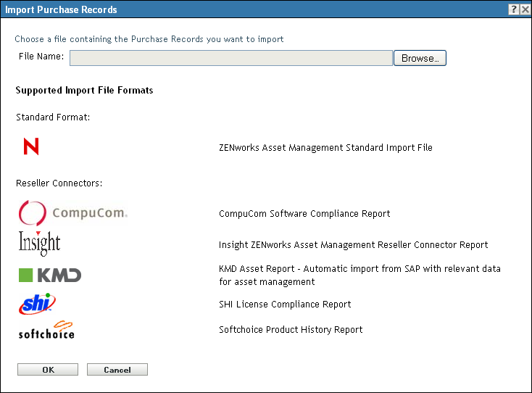
Task: Click the Import Purchase Records title bar
Action: (x=217, y=9)
